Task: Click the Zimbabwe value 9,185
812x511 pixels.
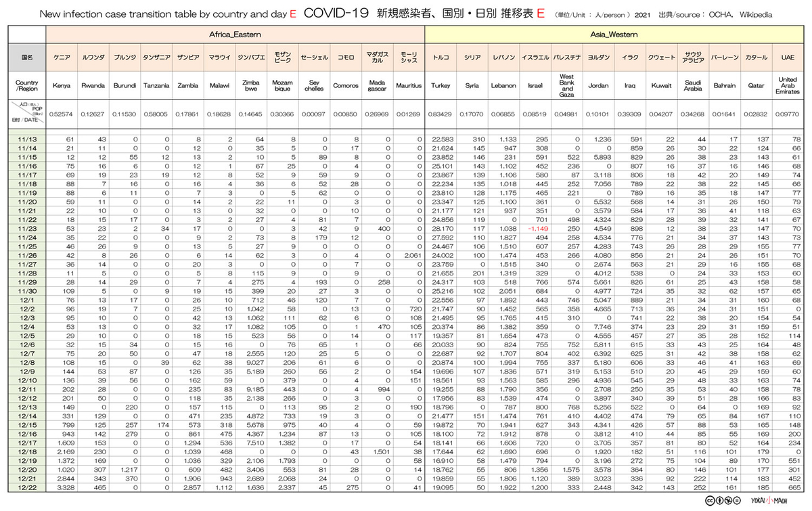Action: 254,391
